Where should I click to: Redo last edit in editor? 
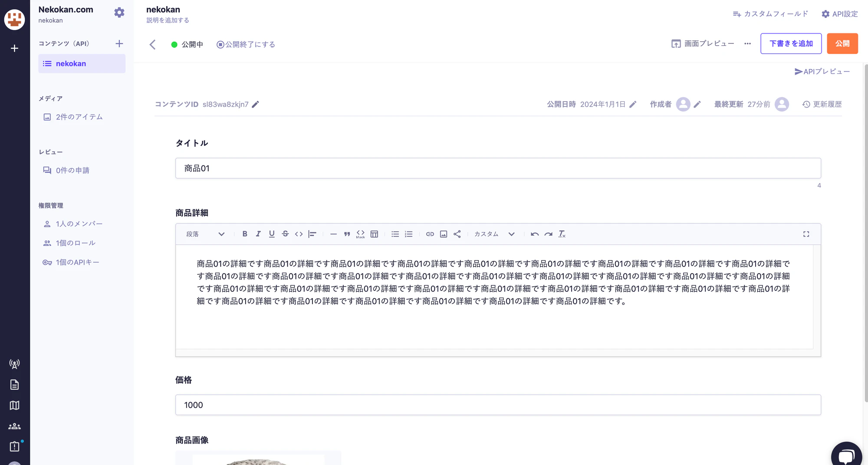[548, 234]
